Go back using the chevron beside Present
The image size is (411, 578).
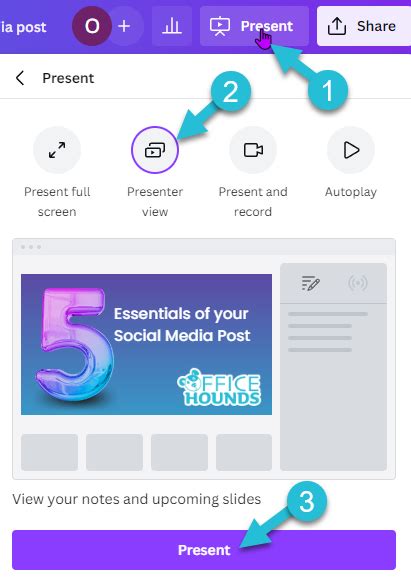[20, 78]
